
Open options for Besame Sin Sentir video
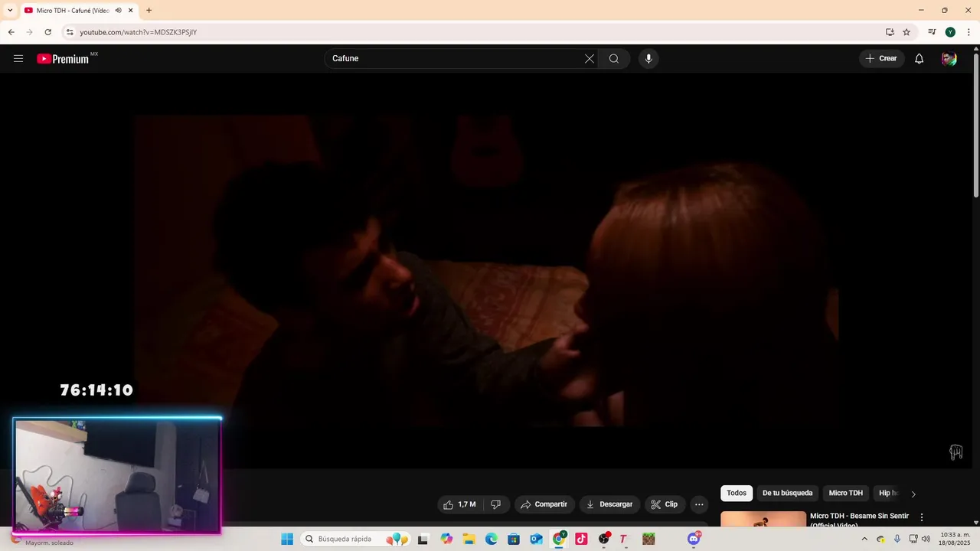[x=922, y=517]
